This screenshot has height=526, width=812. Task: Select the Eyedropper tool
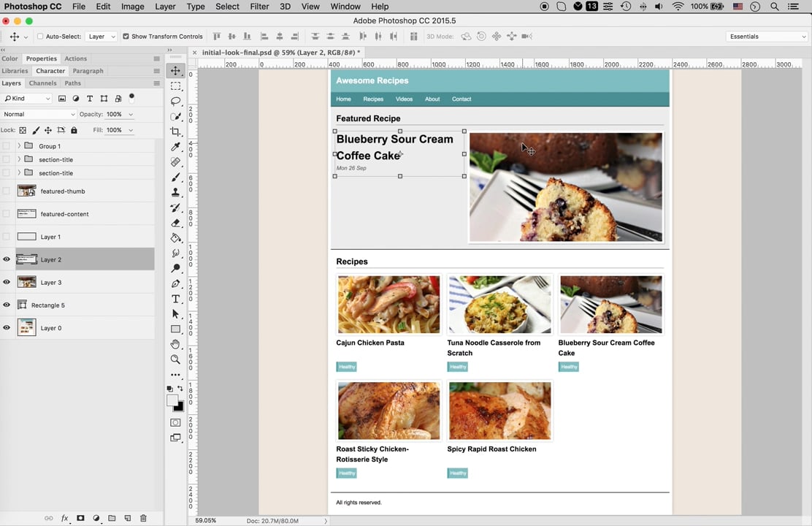tap(175, 147)
